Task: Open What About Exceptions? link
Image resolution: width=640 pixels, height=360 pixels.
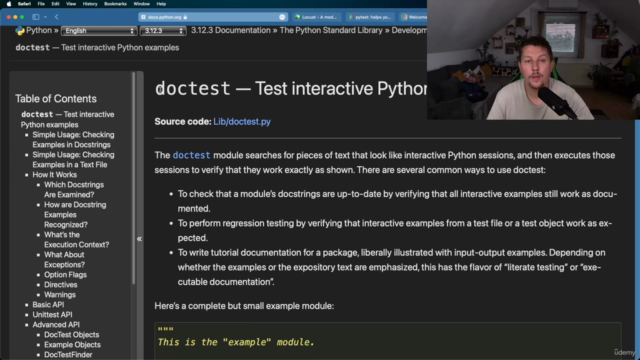Action: pos(64,260)
